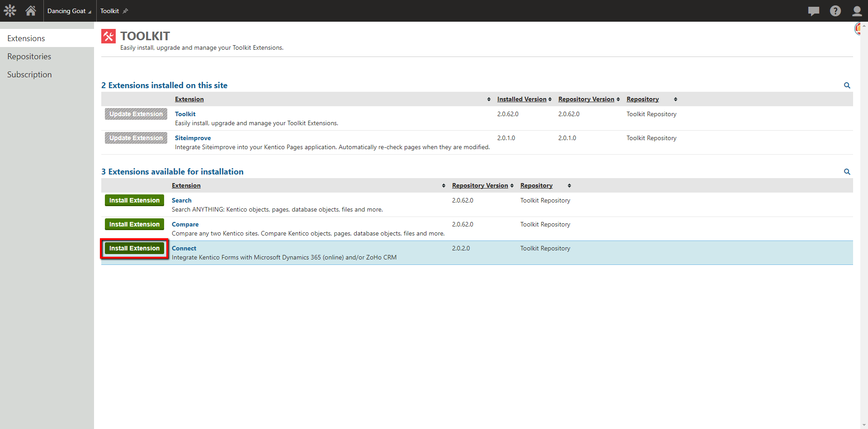Search installed extensions magnifier icon
Image resolution: width=868 pixels, height=429 pixels.
(x=847, y=85)
